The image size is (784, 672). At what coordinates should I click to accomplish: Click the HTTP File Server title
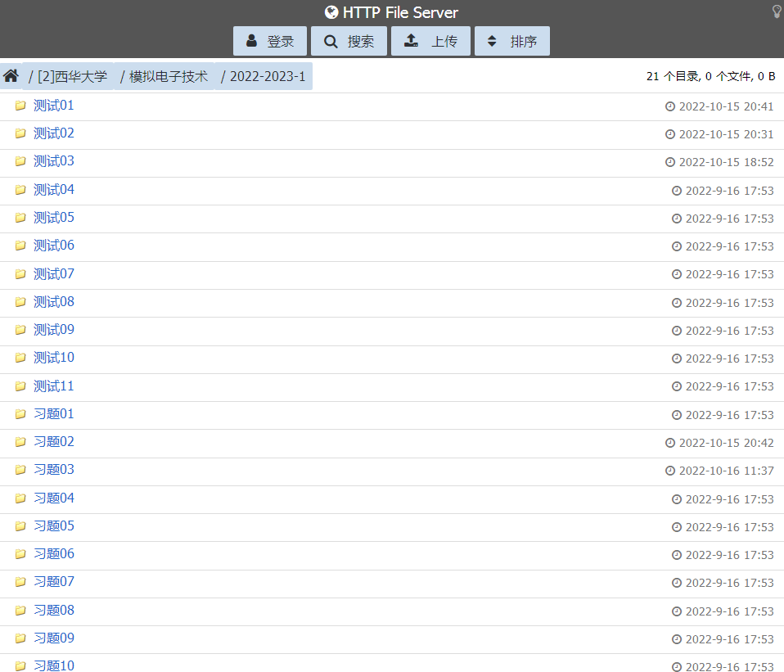pos(400,12)
